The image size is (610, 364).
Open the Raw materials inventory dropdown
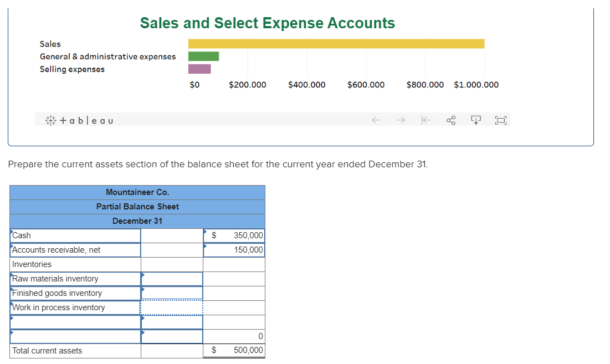point(75,279)
